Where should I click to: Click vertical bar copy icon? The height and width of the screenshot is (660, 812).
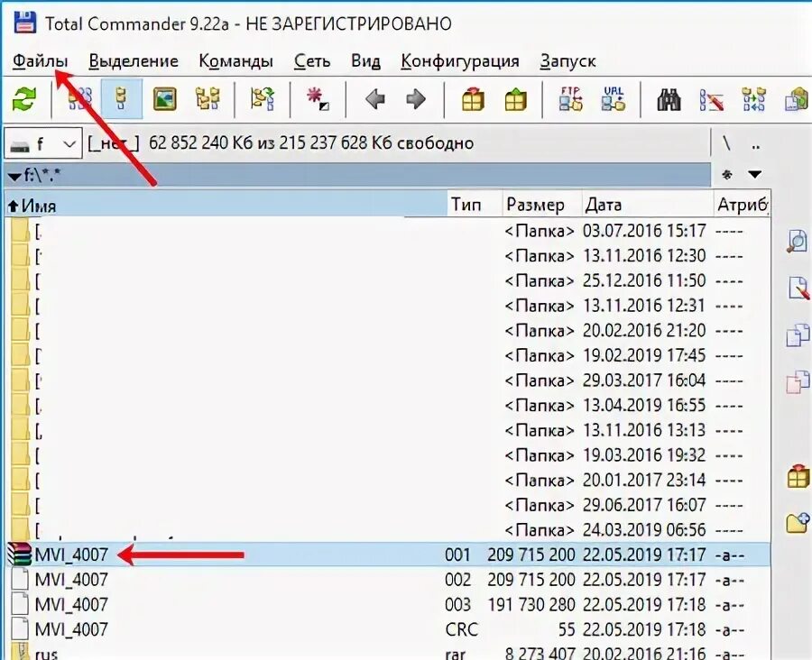(798, 335)
